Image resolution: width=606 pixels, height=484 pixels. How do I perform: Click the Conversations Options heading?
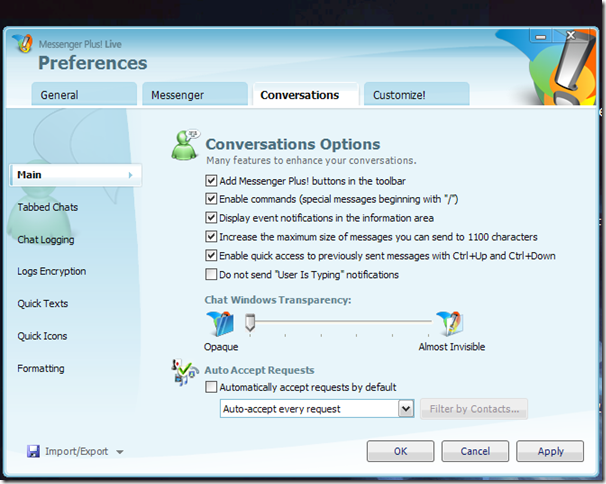pyautogui.click(x=293, y=144)
